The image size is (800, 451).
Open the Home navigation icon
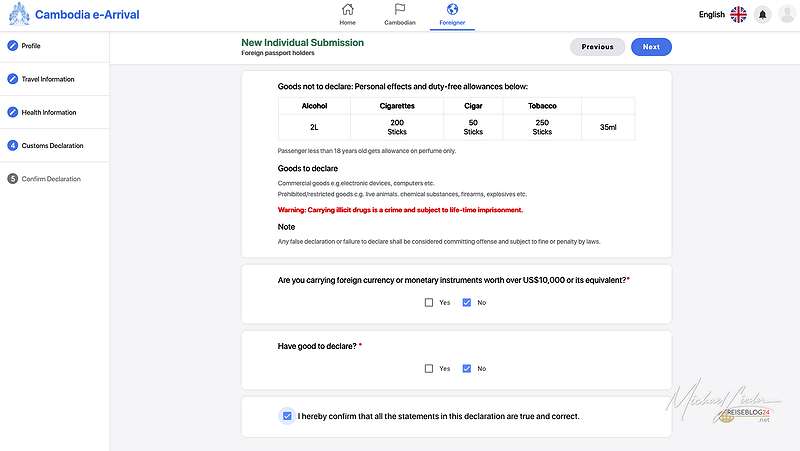tap(347, 10)
